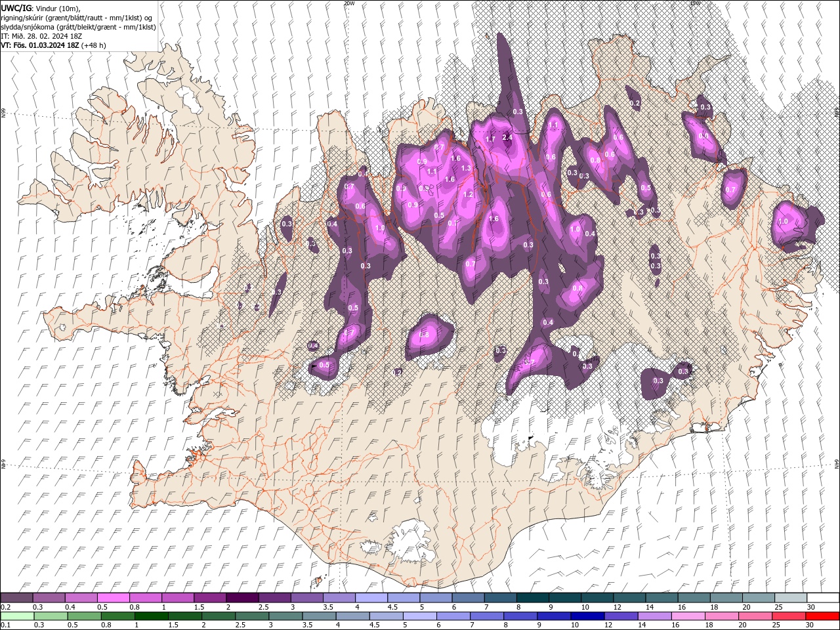
Task: Select the 'VT: Fös. 01.03.2024 18Z (+48 h)' line
Action: [53, 45]
